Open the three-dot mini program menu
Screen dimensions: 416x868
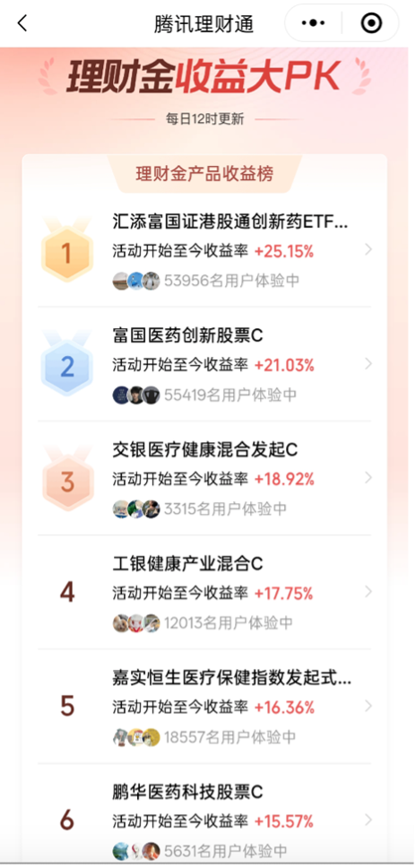(313, 23)
